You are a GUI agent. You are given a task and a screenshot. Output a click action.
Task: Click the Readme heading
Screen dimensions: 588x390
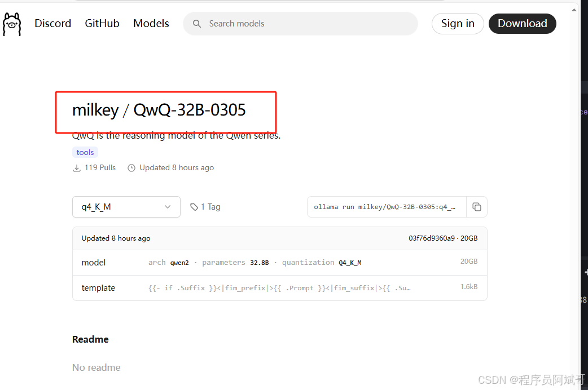coord(90,339)
